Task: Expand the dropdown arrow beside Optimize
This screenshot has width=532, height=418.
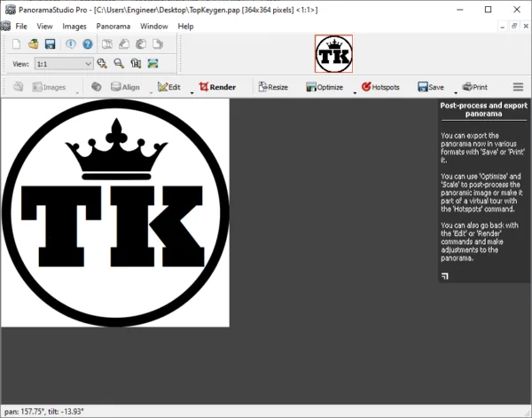Action: [355, 92]
